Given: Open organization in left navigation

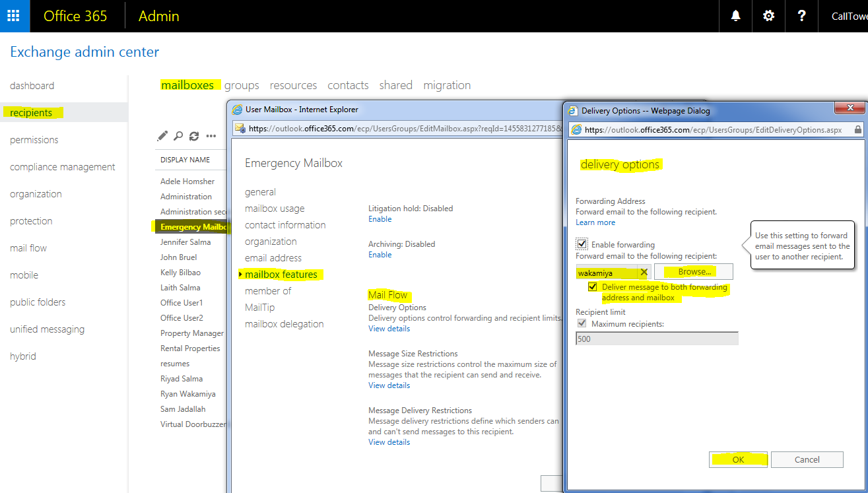Looking at the screenshot, I should pyautogui.click(x=36, y=194).
